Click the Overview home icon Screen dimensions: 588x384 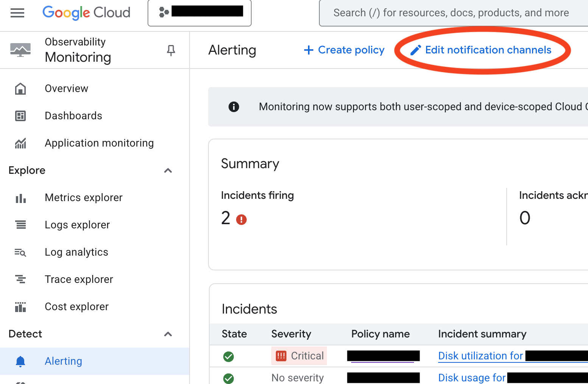[x=20, y=89]
